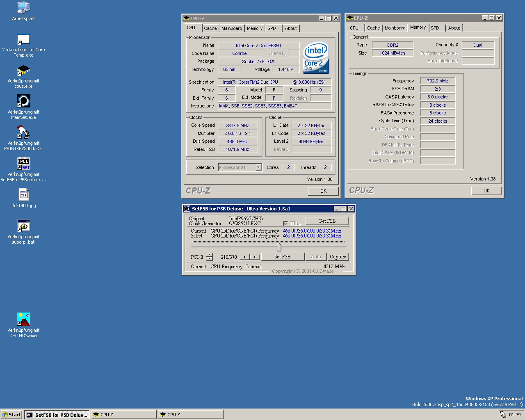Screen dimensions: 525x420
Task: Click the Set FSB button
Action: (x=283, y=257)
